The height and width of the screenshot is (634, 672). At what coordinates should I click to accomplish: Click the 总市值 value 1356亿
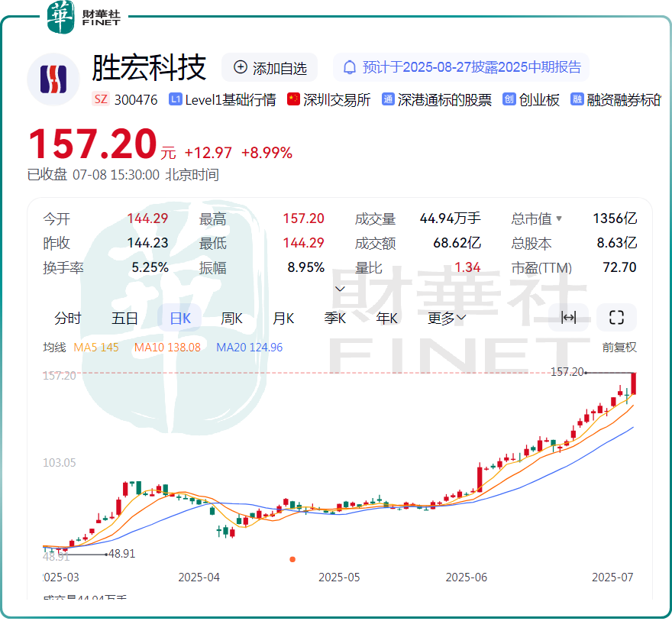point(615,218)
